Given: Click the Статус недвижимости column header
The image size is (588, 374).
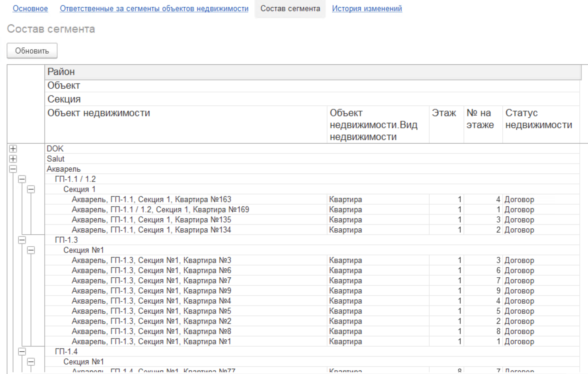Looking at the screenshot, I should click(x=538, y=119).
